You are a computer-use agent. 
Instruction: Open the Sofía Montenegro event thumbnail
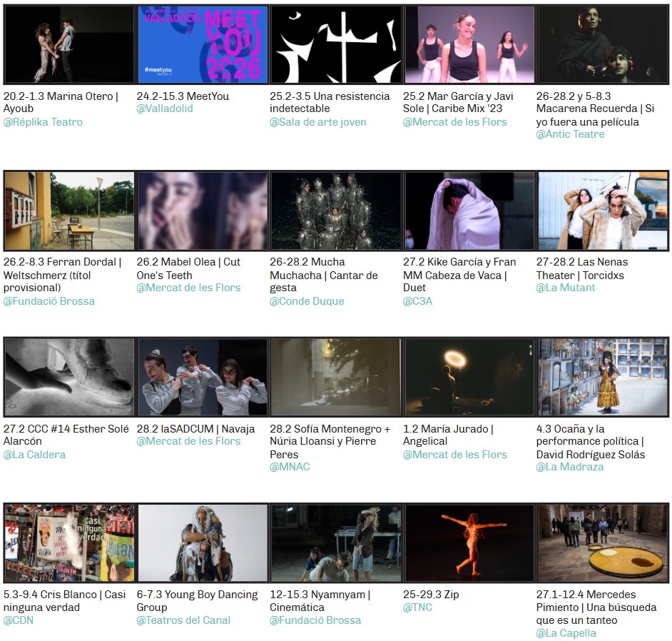pos(336,377)
